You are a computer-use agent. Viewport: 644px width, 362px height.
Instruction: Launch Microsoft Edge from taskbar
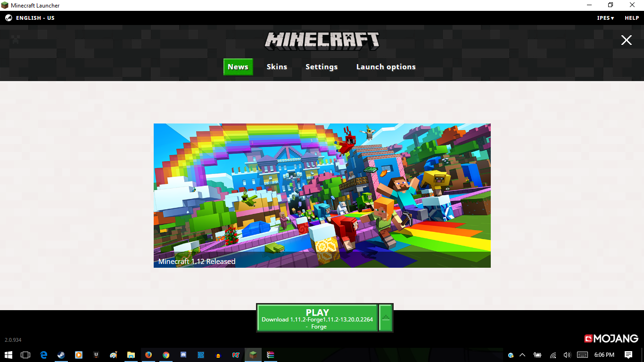point(43,355)
